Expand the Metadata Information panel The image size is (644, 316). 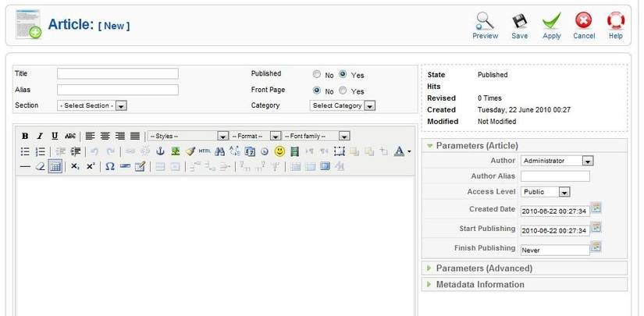pos(525,284)
